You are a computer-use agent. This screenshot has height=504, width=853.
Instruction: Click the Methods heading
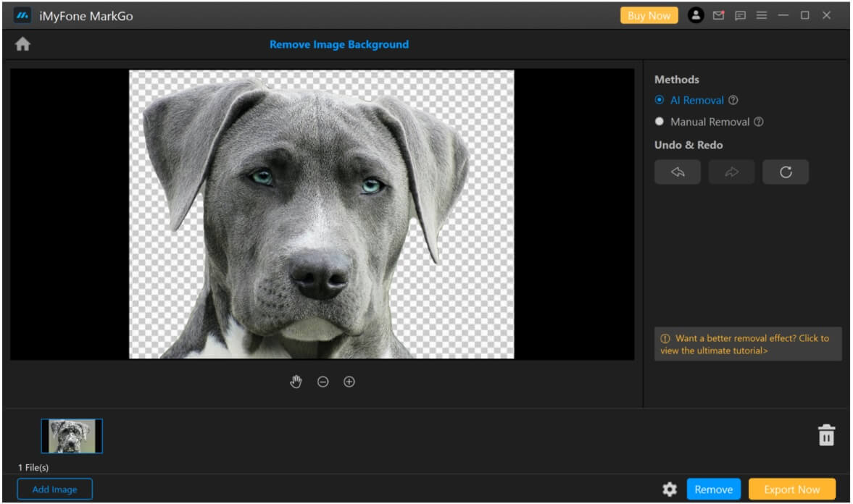(676, 80)
